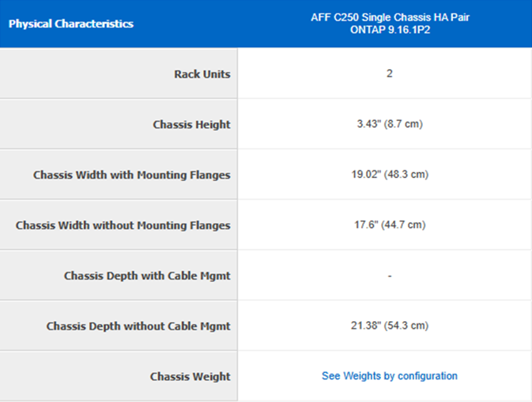Click the word Weights in the blue link
The height and width of the screenshot is (402, 532).
point(362,376)
